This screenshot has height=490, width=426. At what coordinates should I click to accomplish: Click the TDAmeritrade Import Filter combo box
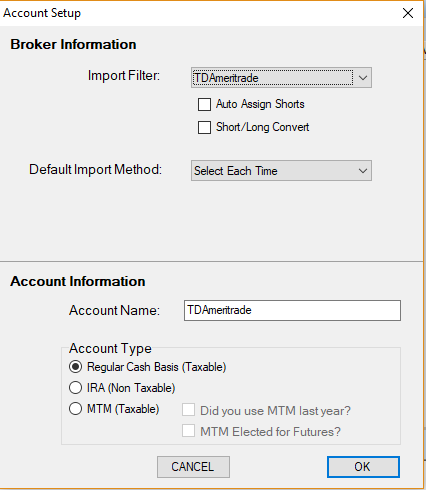[281, 78]
